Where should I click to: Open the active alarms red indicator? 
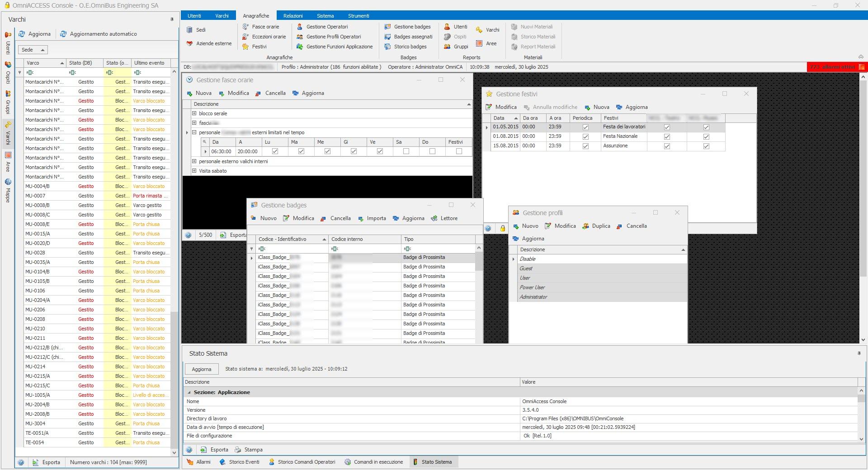837,67
